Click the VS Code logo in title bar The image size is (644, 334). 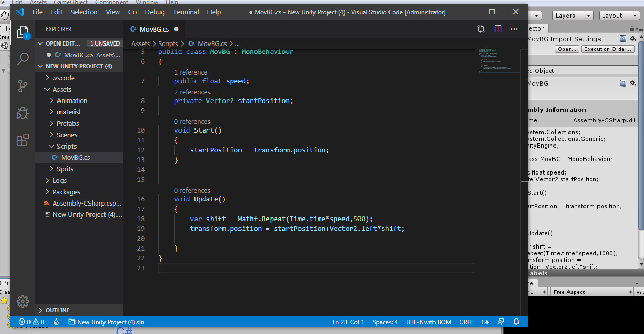(20, 12)
